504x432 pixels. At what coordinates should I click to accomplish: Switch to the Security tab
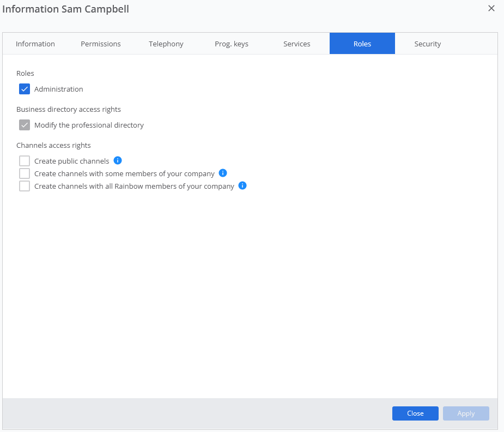[x=428, y=44]
